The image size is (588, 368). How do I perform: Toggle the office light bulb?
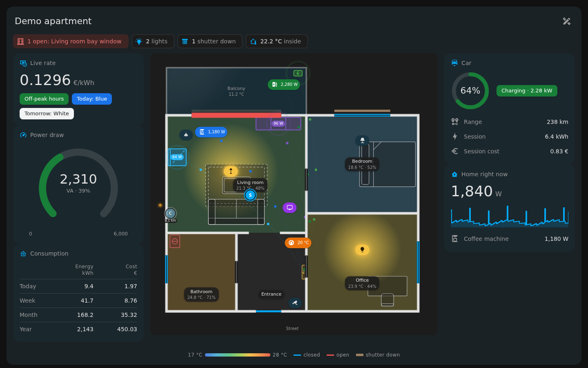point(362,249)
